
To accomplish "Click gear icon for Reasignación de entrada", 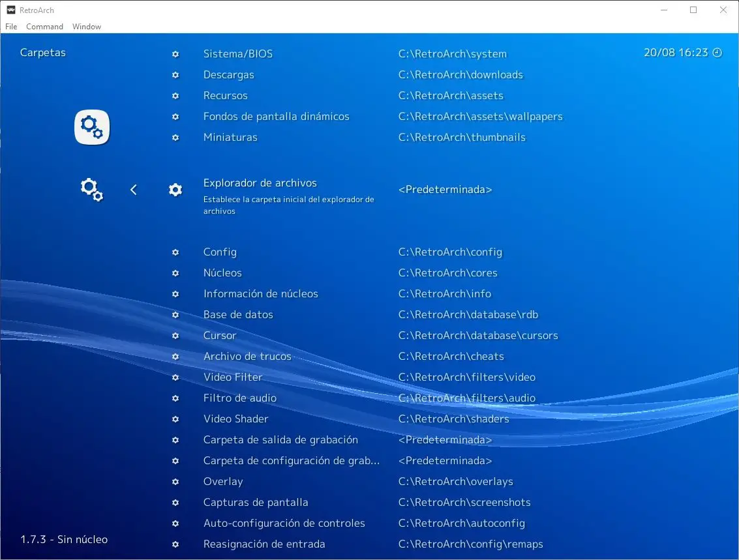I will (175, 544).
